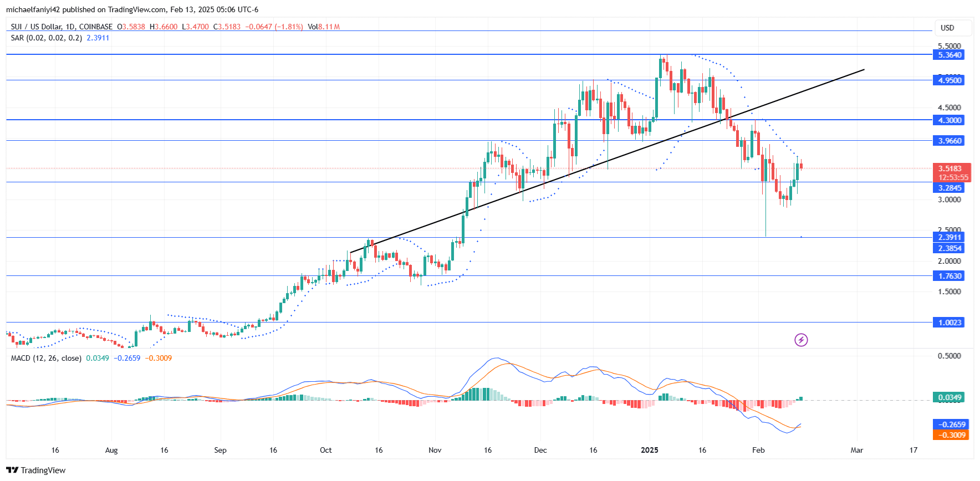Click the 4.3000 price level label
The height and width of the screenshot is (481, 980).
tap(950, 120)
